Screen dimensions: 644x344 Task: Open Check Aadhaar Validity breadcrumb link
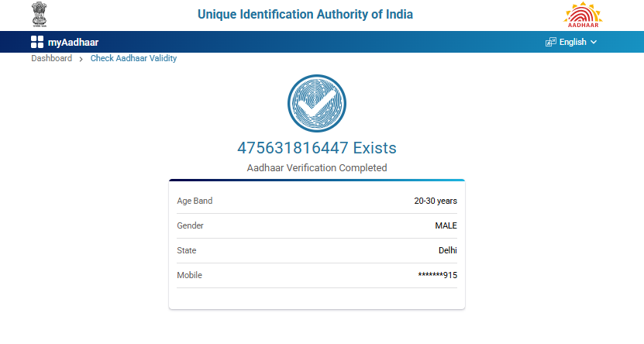(133, 58)
